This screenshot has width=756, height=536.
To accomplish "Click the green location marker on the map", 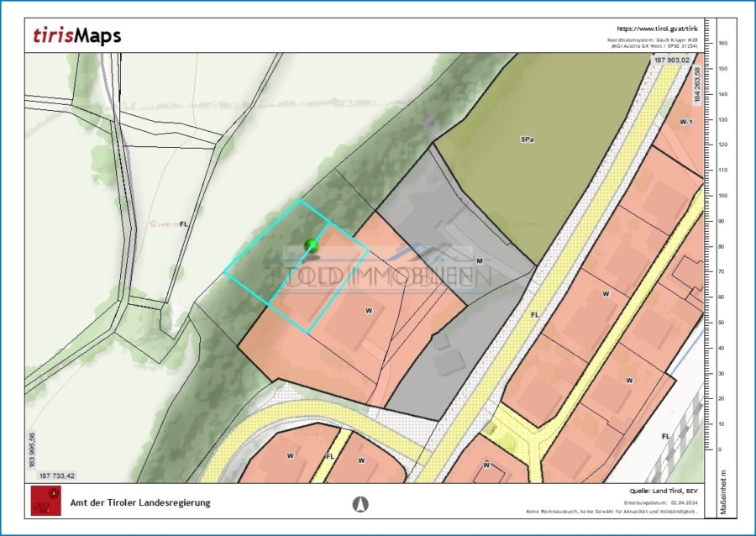I will [x=312, y=246].
